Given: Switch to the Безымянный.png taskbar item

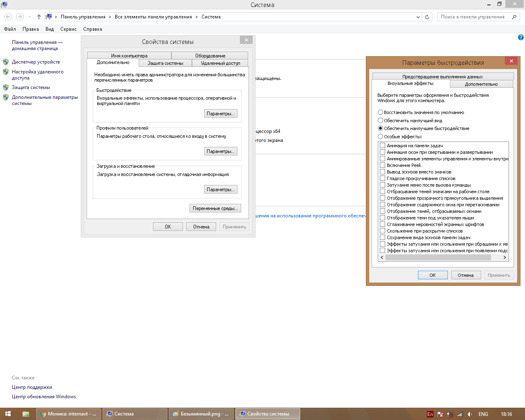Looking at the screenshot, I should click(x=201, y=414).
